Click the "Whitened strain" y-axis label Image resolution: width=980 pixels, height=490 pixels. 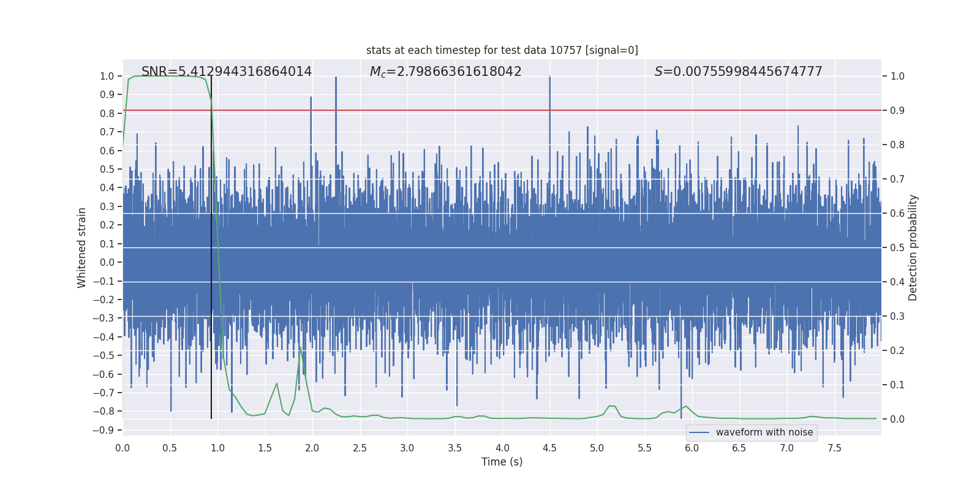[81, 247]
